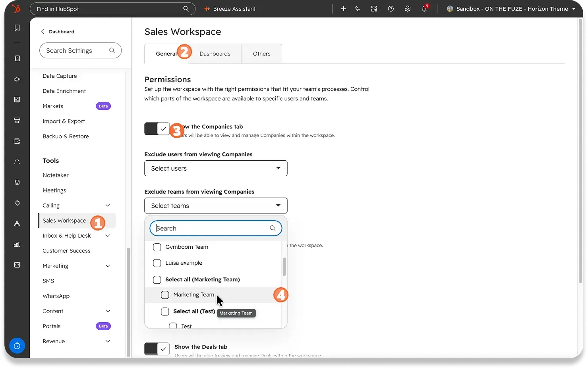Open the phone calling icon in top bar

click(x=358, y=9)
